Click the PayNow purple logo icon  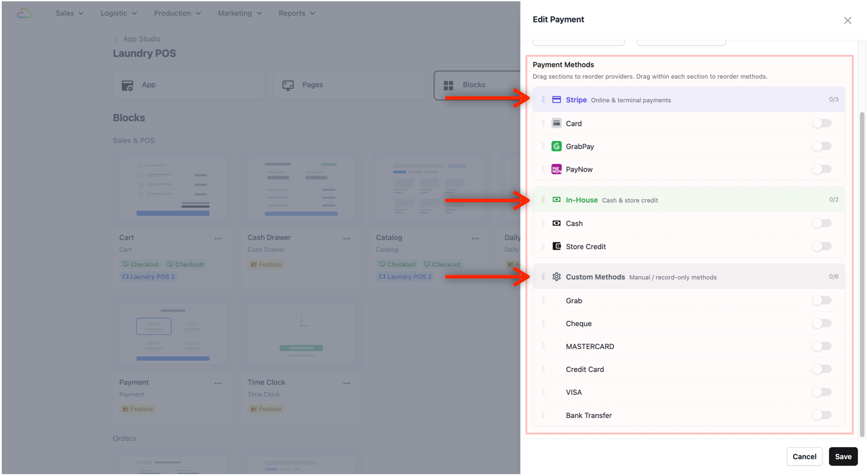tap(556, 169)
